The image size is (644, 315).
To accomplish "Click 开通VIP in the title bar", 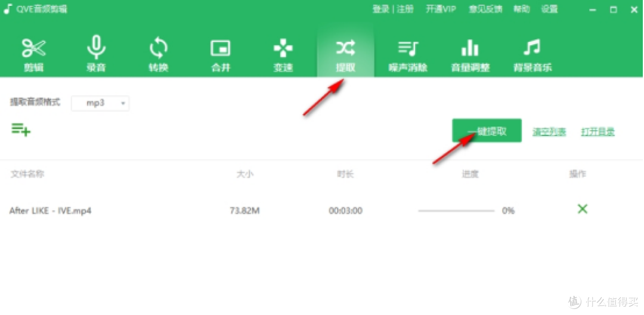I will click(441, 9).
